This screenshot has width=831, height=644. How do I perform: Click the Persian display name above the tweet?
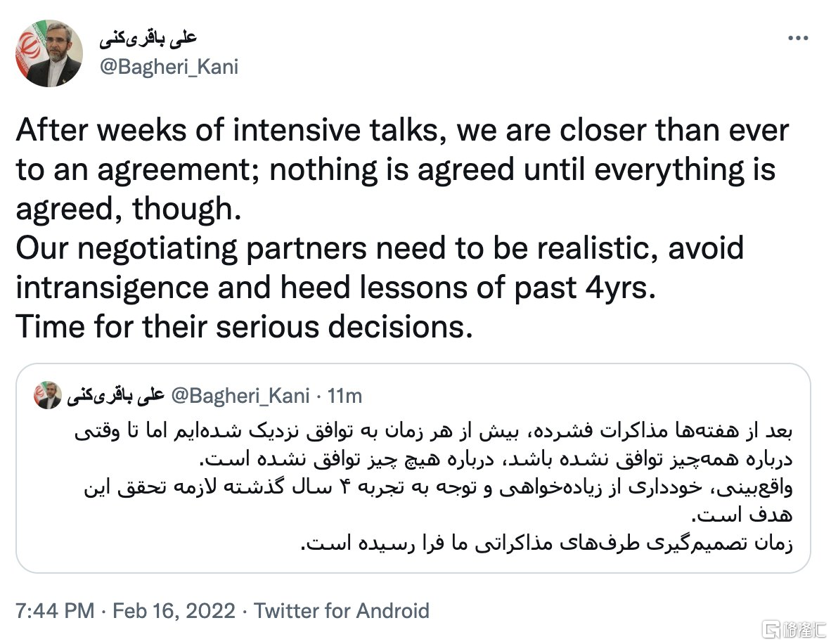click(148, 38)
